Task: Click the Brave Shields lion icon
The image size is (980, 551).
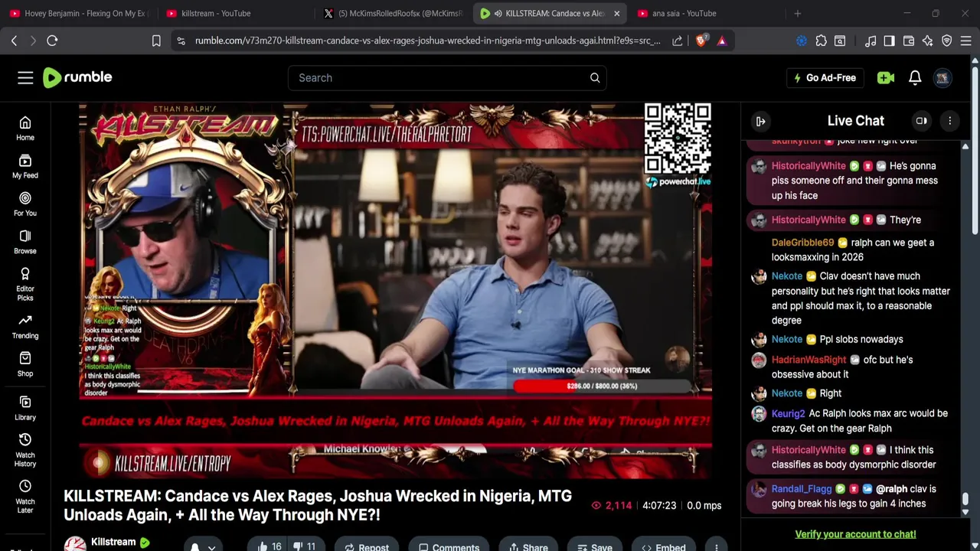Action: pyautogui.click(x=701, y=41)
